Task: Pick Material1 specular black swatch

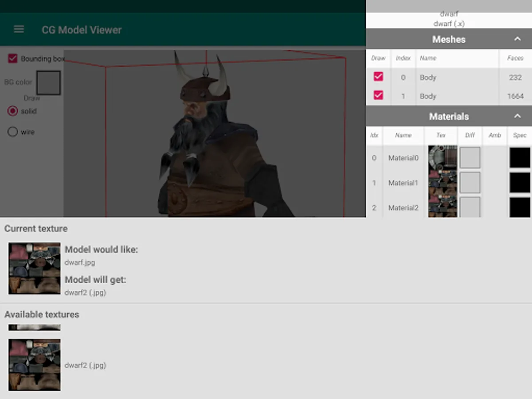Action: coord(520,183)
